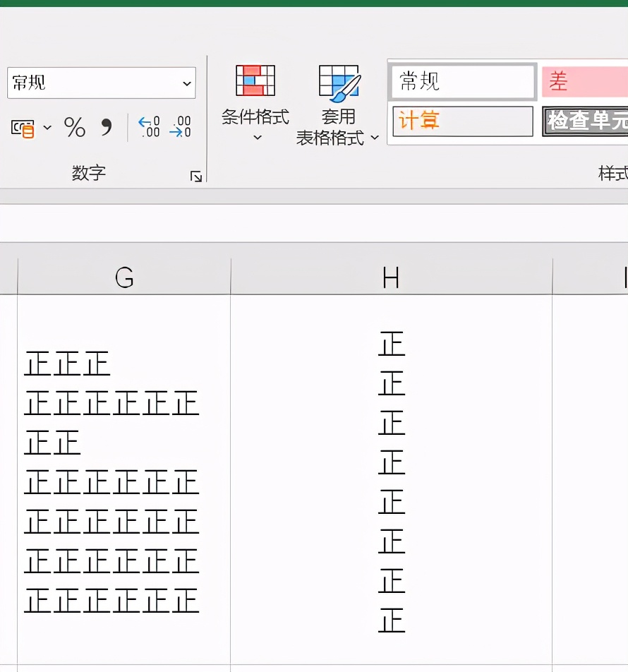Expand the chevron beside 套用表格格式
The height and width of the screenshot is (672, 628).
click(374, 137)
